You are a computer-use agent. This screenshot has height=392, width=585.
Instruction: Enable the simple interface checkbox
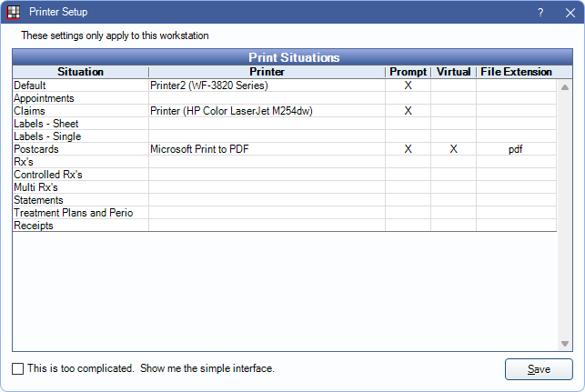click(18, 368)
